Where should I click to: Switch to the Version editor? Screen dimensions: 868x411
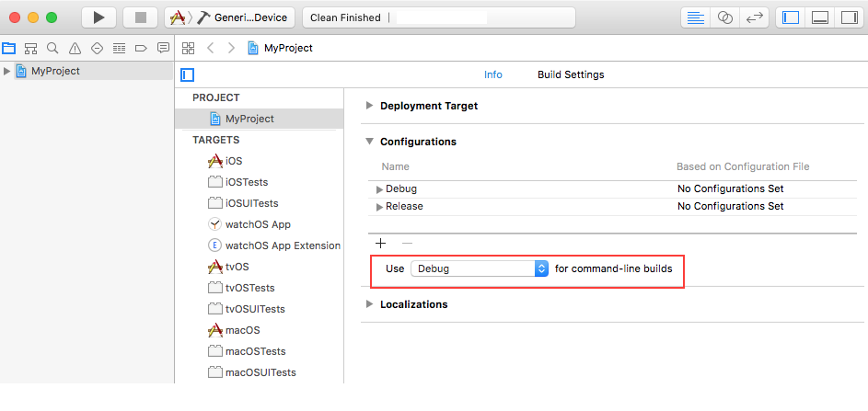point(755,17)
